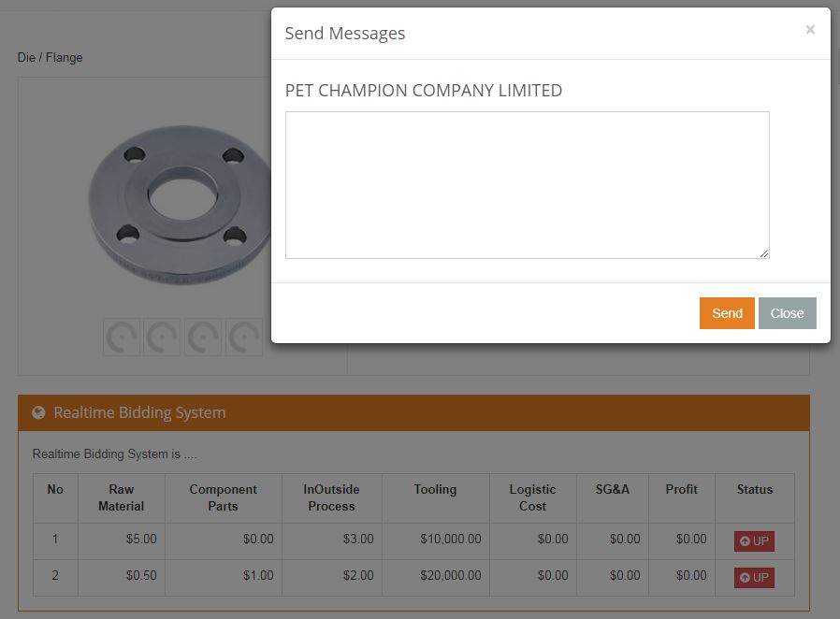Viewport: 840px width, 619px height.
Task: Click the gray Close button
Action: tap(787, 313)
